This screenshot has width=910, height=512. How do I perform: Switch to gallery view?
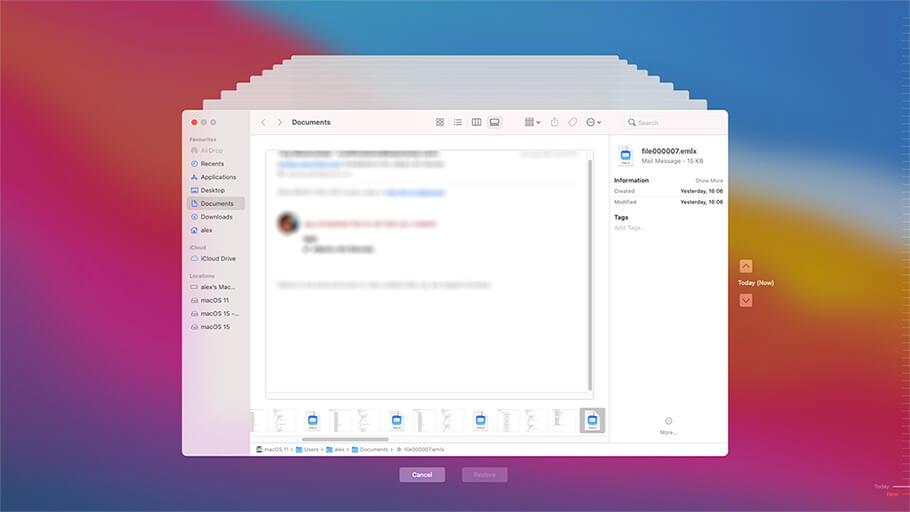(x=494, y=122)
